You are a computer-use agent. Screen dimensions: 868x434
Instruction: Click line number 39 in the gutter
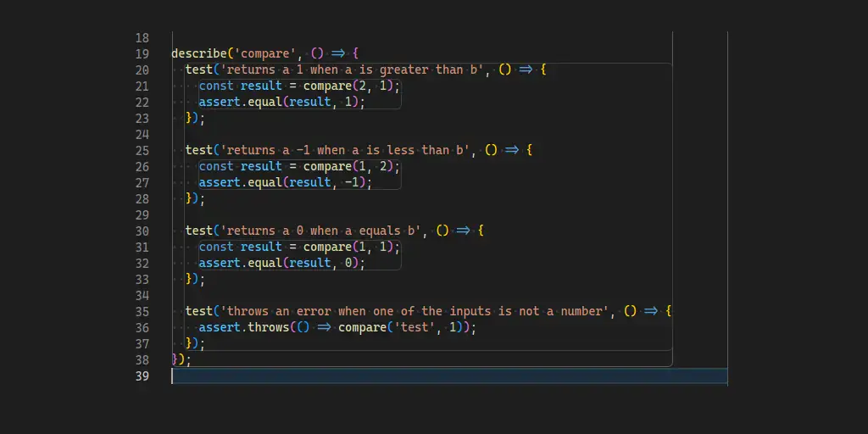[142, 376]
